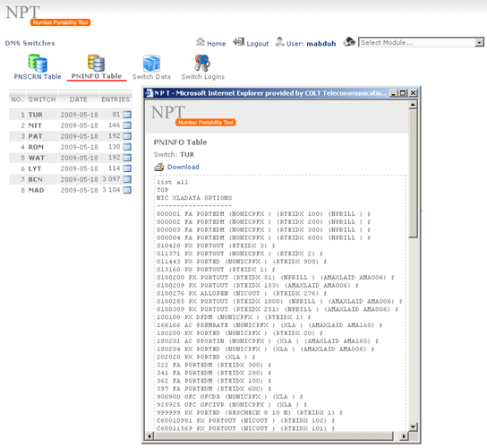Click the 3 097 entries value
The image size is (487, 448).
111,179
